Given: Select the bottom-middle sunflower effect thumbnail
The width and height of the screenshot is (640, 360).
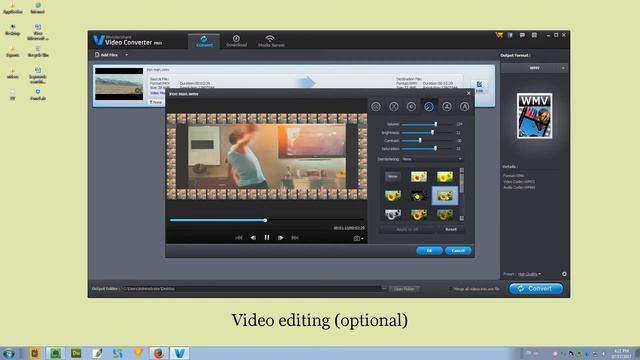Looking at the screenshot, I should coord(419,214).
